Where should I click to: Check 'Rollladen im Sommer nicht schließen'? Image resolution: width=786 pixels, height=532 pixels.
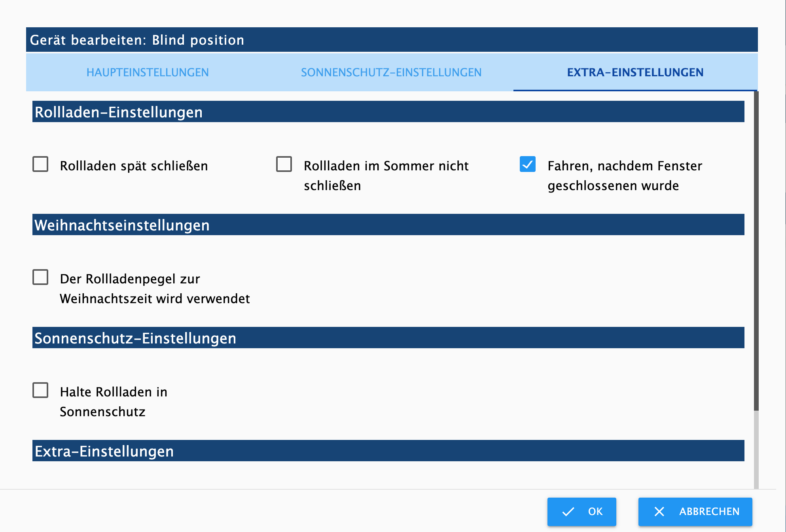(284, 164)
